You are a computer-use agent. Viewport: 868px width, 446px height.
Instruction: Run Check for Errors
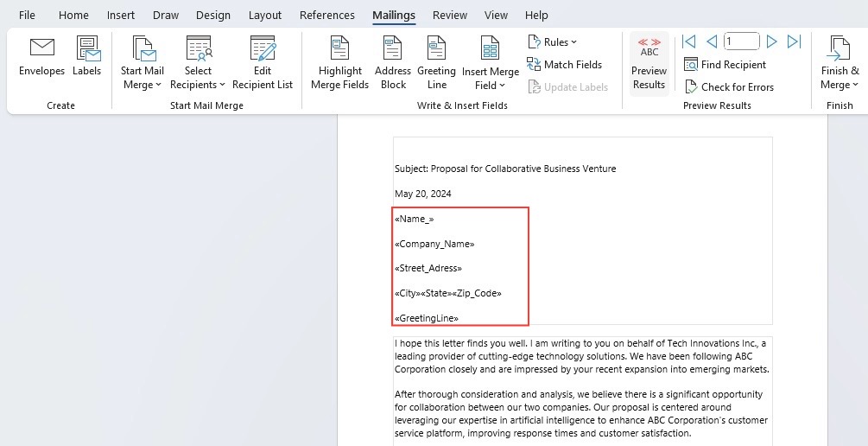point(729,87)
